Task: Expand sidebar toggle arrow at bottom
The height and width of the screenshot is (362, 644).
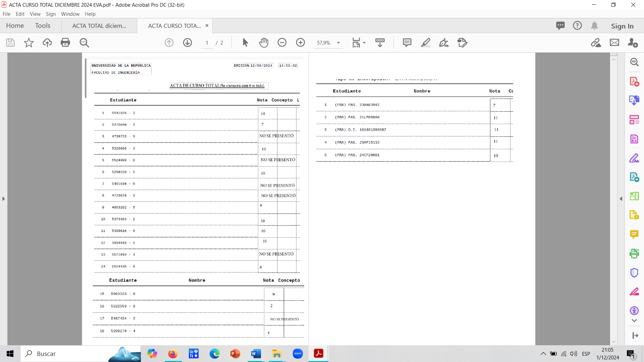Action: 635,336
